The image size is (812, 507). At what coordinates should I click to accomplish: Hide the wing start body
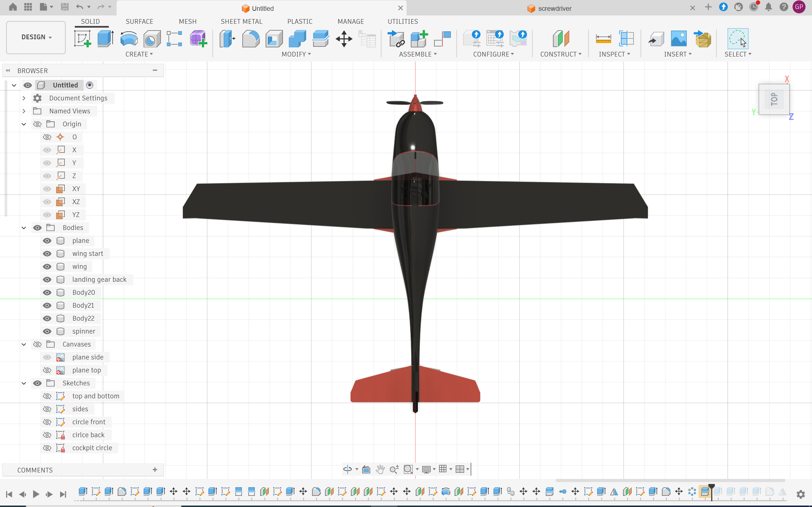[47, 254]
